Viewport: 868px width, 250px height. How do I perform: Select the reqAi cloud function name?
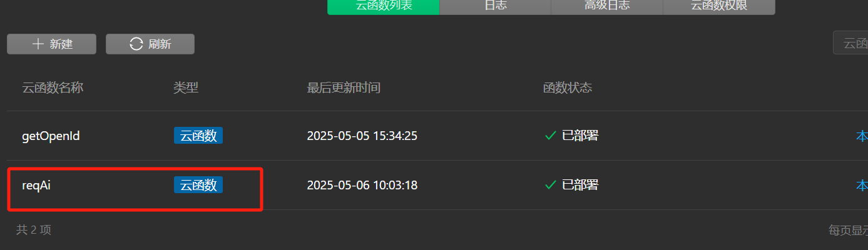coord(36,185)
